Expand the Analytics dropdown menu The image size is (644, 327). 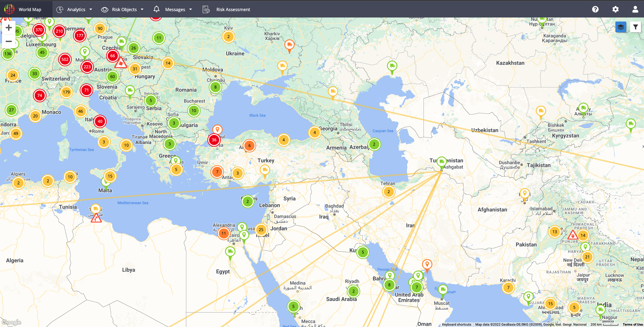click(74, 9)
